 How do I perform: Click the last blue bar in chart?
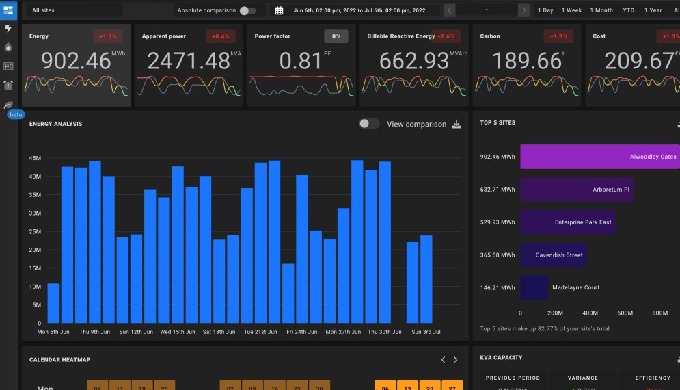click(426, 279)
